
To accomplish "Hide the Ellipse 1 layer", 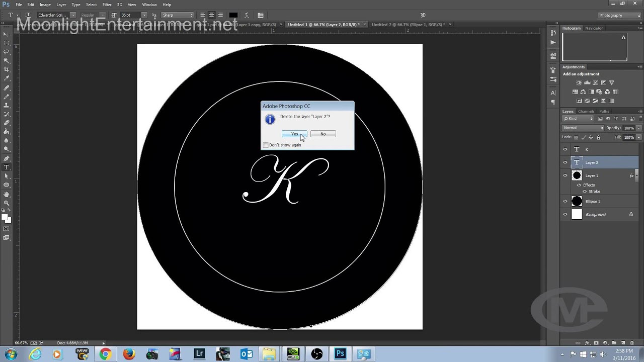I will tap(565, 202).
